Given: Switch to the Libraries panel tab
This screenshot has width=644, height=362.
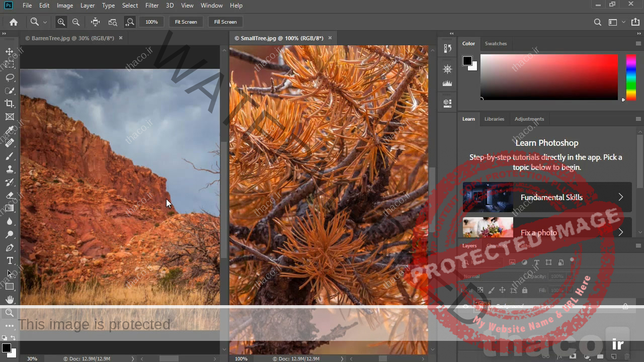Looking at the screenshot, I should pos(494,119).
